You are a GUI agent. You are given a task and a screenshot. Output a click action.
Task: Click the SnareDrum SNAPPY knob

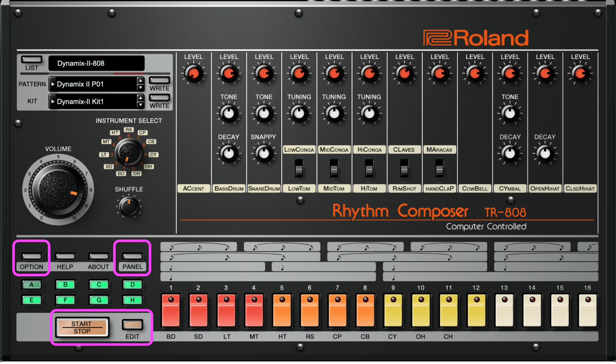coord(264,154)
